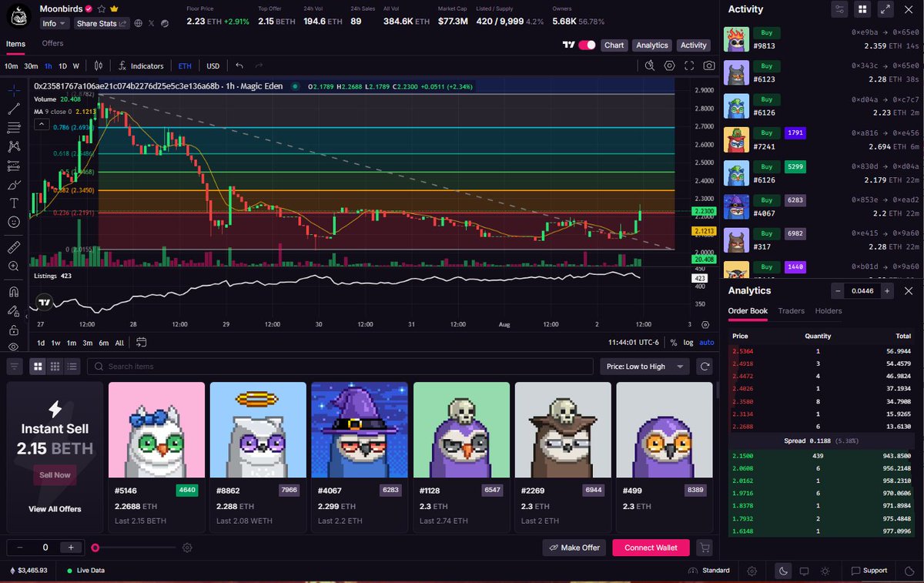Image resolution: width=924 pixels, height=583 pixels.
Task: Select the Fibonacci retracement tool group
Action: (14, 127)
